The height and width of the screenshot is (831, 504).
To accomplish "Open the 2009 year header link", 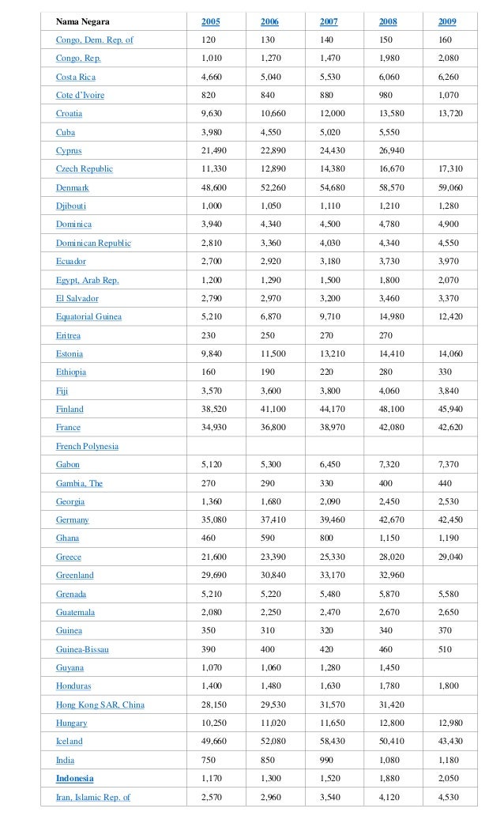I will 447,21.
